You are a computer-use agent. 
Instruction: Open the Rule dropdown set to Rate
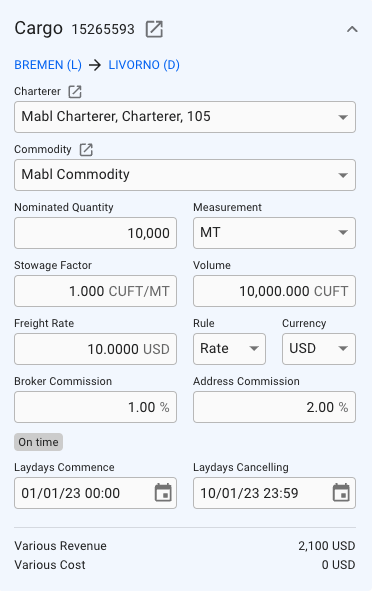click(x=230, y=349)
